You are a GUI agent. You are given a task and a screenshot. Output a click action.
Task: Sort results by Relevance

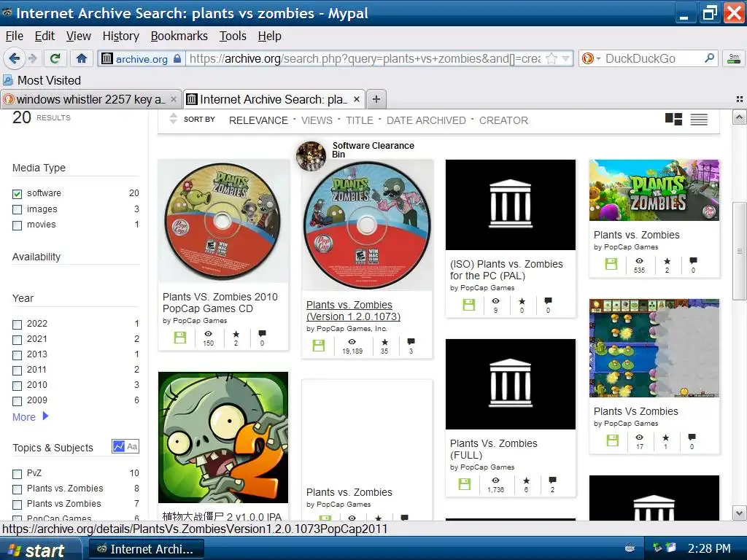tap(258, 120)
